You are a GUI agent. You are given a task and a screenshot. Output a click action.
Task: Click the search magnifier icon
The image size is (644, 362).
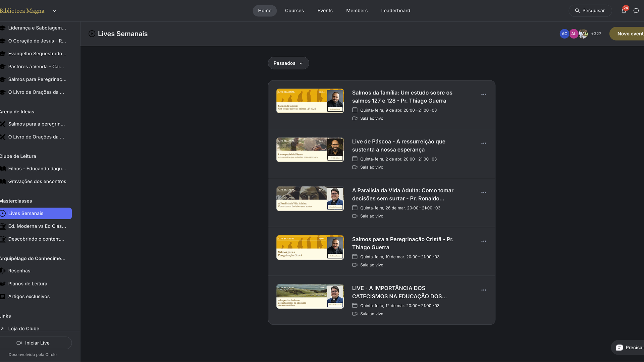[577, 11]
